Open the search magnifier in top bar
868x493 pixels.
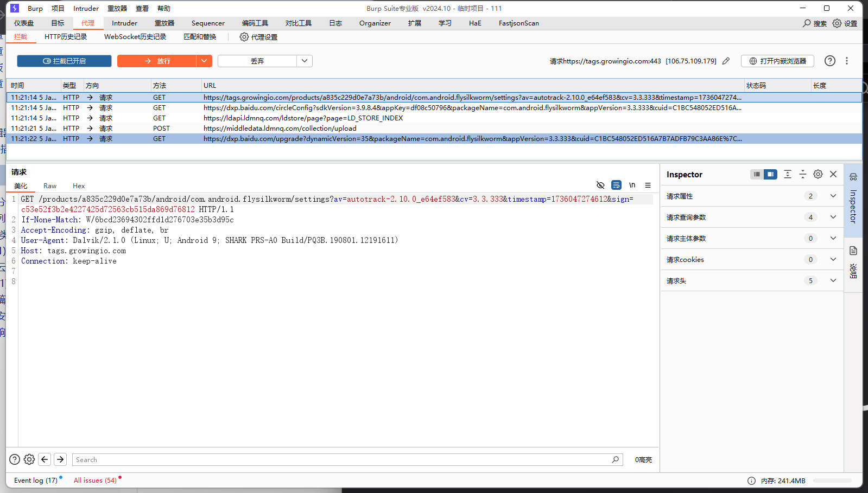807,23
